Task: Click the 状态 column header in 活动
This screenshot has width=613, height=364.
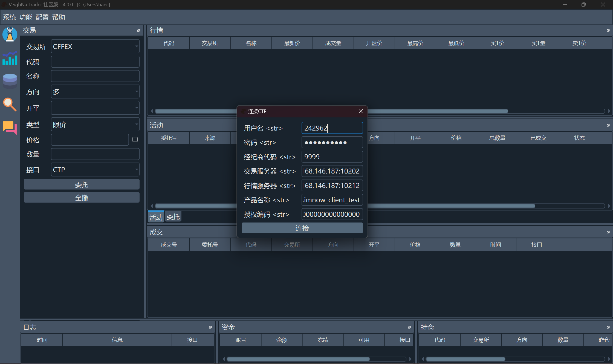Action: coord(579,138)
